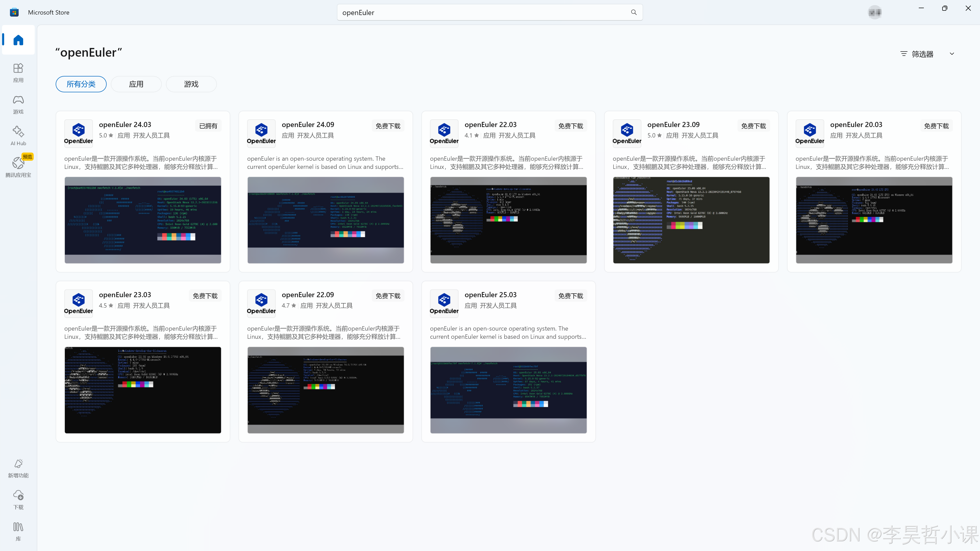This screenshot has height=551, width=980.
Task: Open 新增功能 (What's new) in the sidebar
Action: tap(18, 467)
